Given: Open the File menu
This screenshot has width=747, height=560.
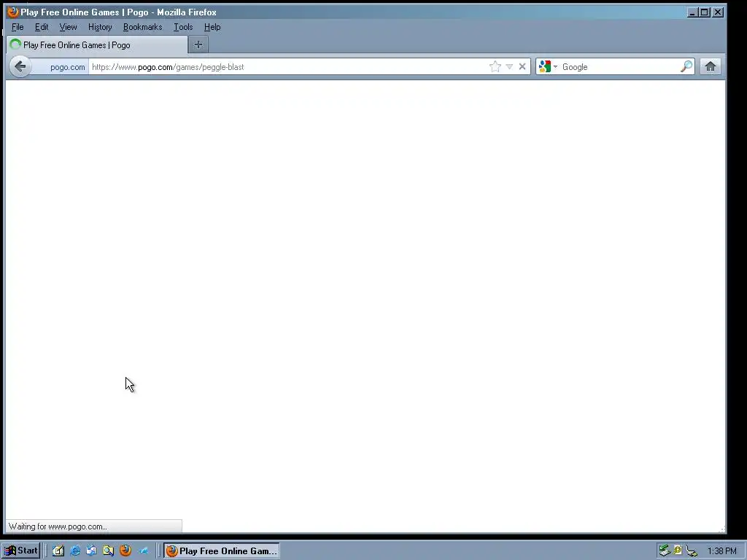Looking at the screenshot, I should 18,27.
